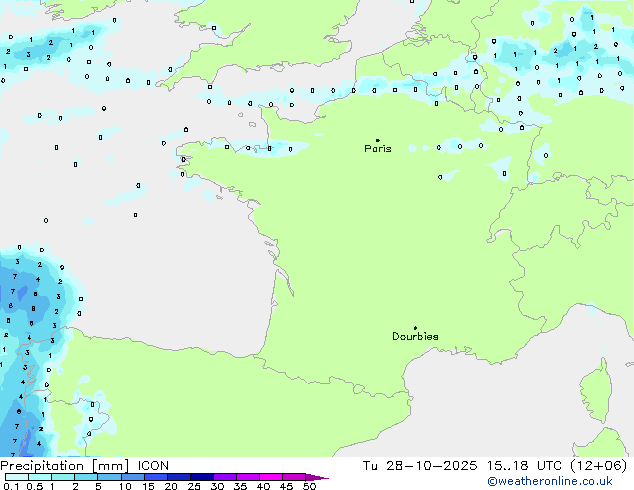634x490 pixels.
Task: Pick the legend swatch between 0.1 and 0.5
Action: pyautogui.click(x=17, y=477)
